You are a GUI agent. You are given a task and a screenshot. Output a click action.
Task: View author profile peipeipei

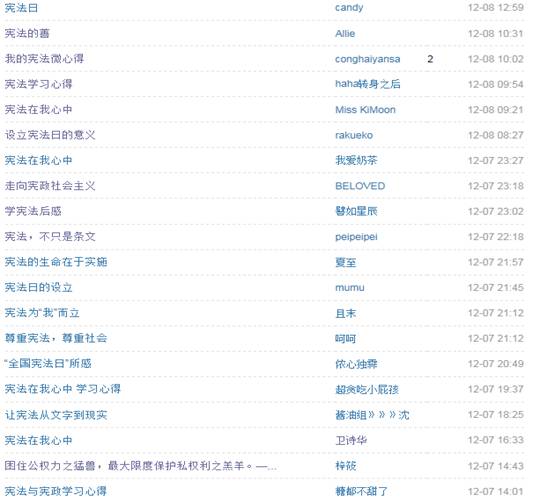pos(356,237)
